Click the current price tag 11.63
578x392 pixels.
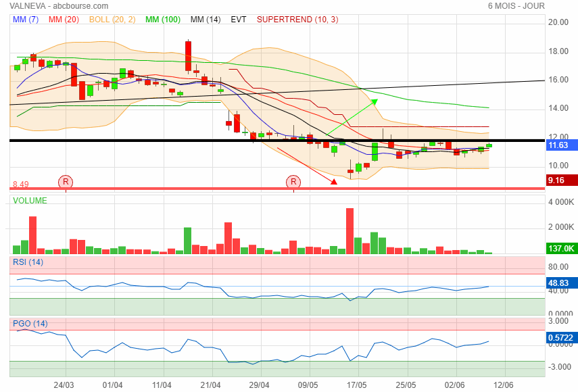tap(562, 145)
